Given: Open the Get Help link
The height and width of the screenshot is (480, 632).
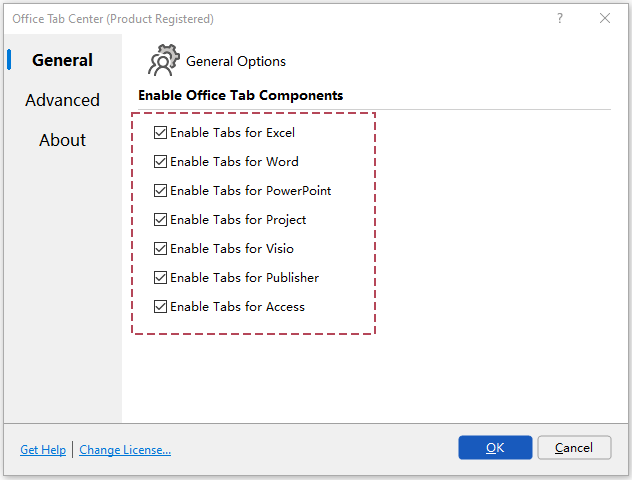Looking at the screenshot, I should coord(43,450).
